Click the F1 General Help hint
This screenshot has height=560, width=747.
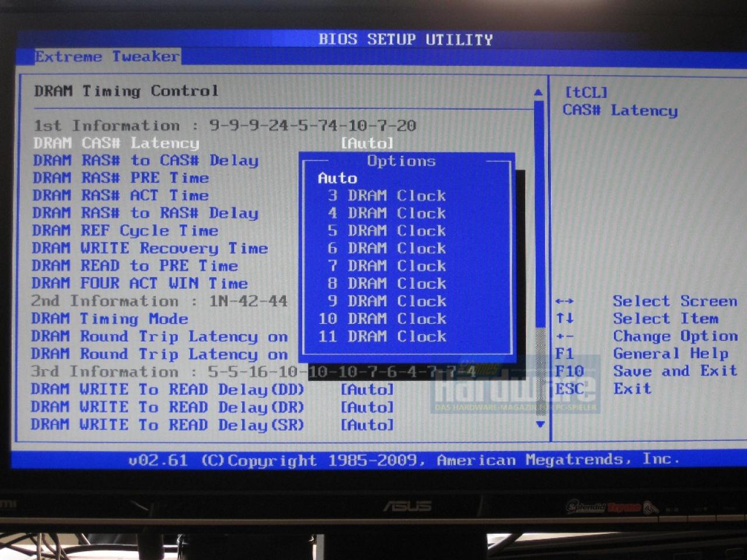[642, 353]
